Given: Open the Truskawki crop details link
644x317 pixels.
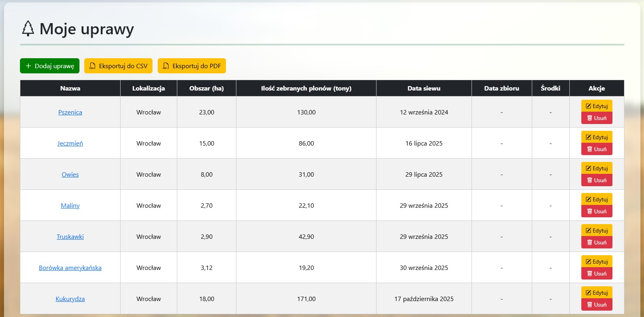Looking at the screenshot, I should (x=70, y=237).
